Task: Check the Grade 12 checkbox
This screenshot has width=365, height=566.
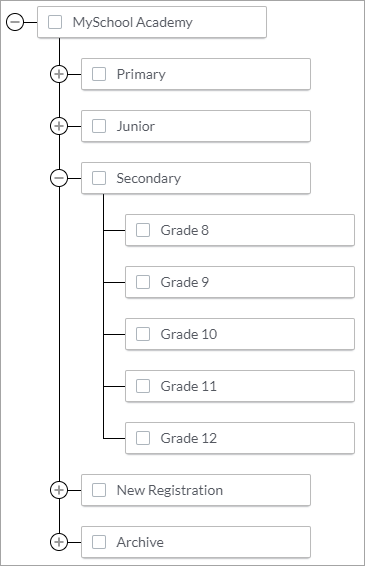Action: click(x=143, y=438)
